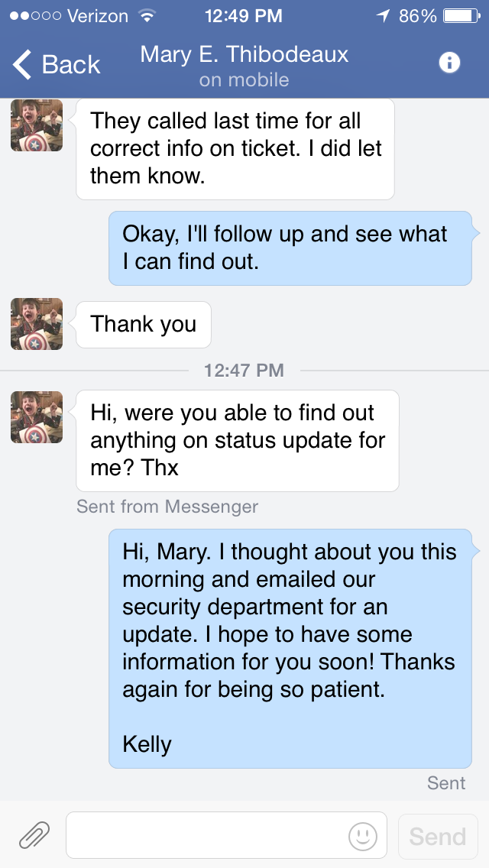This screenshot has width=489, height=868.
Task: Select the "Okay, I'll follow up" bubble
Action: tap(290, 248)
